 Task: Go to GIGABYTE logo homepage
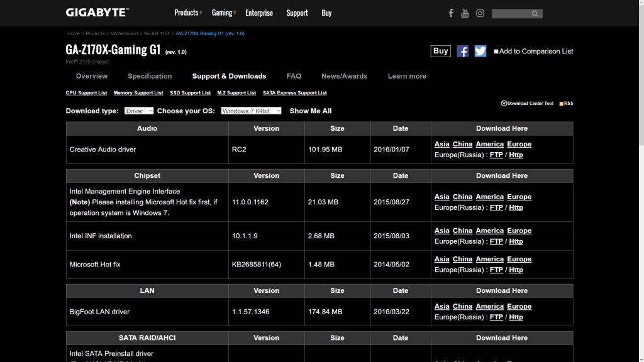click(97, 13)
